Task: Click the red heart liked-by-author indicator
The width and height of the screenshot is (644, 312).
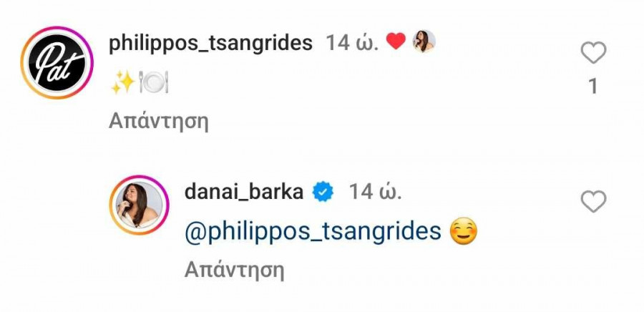Action: pos(396,42)
